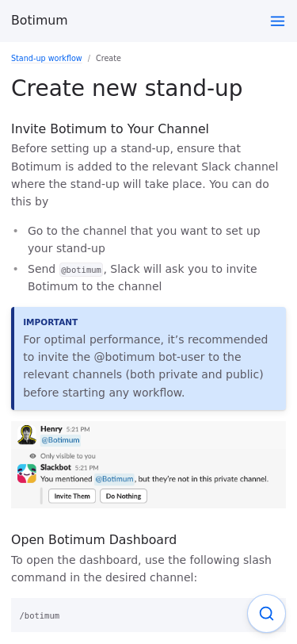Click Henry's avatar in the Slack image
The height and width of the screenshot is (644, 297).
click(x=27, y=435)
